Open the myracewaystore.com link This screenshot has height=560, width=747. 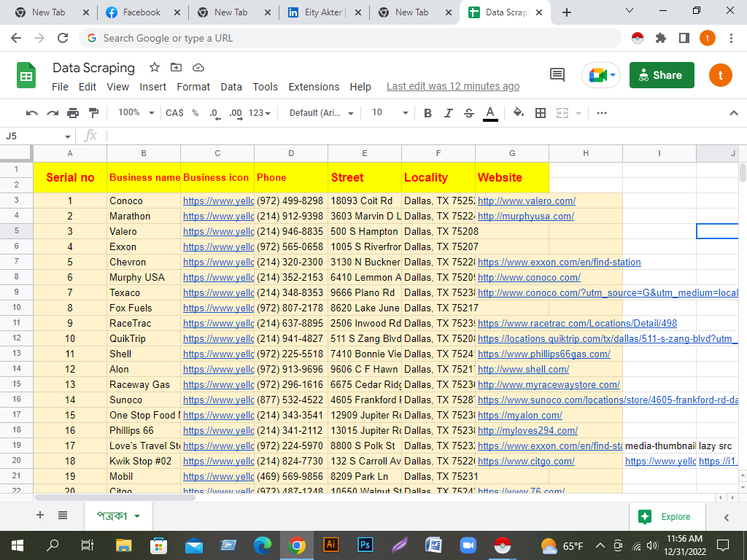tap(549, 385)
